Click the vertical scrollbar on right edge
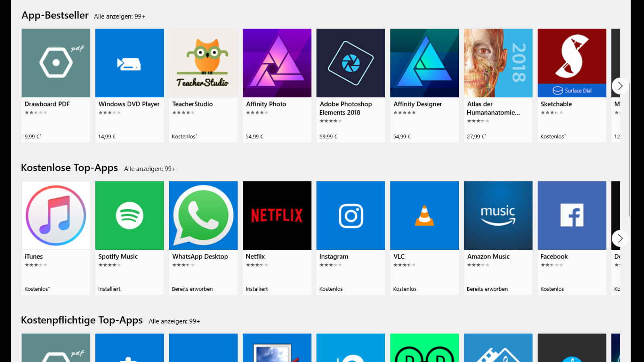The height and width of the screenshot is (362, 644). [629, 150]
